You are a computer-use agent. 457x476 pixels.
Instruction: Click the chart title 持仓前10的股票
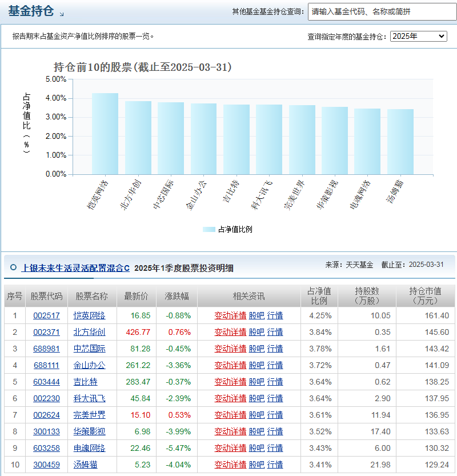[143, 67]
